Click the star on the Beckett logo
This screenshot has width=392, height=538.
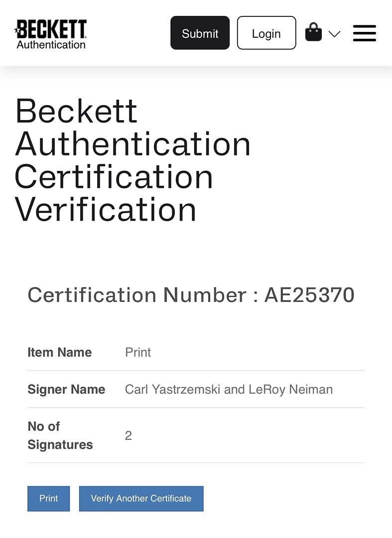tap(17, 31)
